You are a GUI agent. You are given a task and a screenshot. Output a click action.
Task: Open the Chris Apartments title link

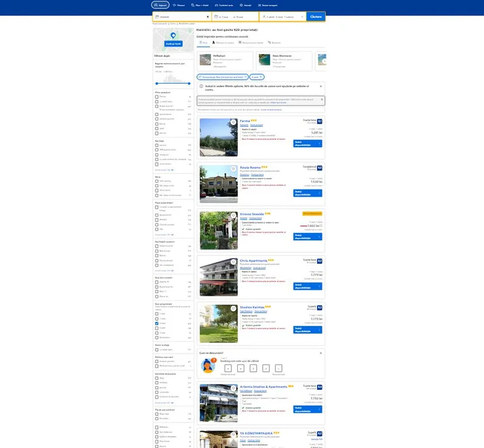pos(253,261)
